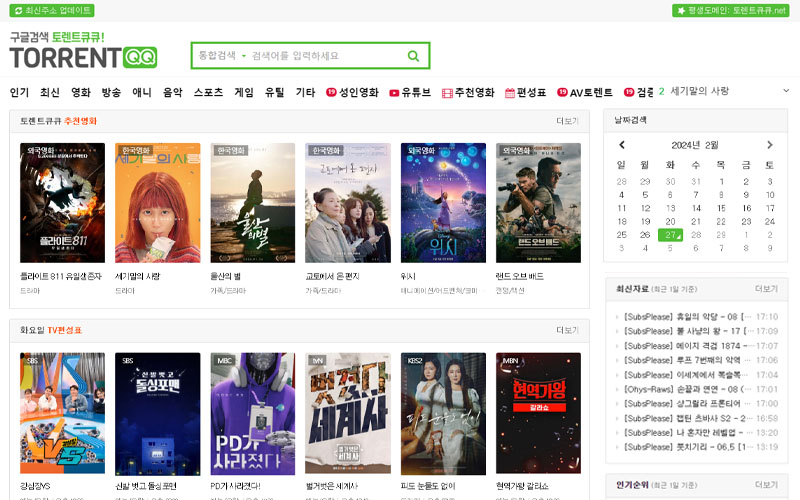Go to next month in calendar

[769, 145]
